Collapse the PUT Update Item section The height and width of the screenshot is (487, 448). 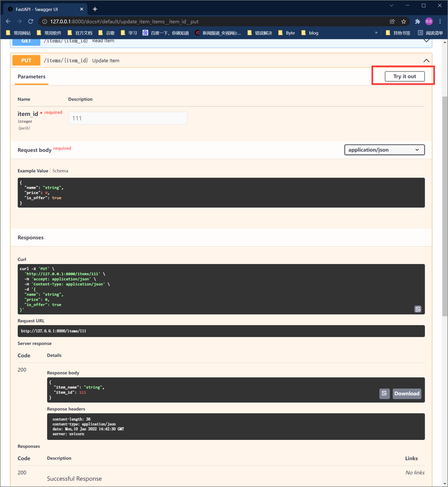426,61
